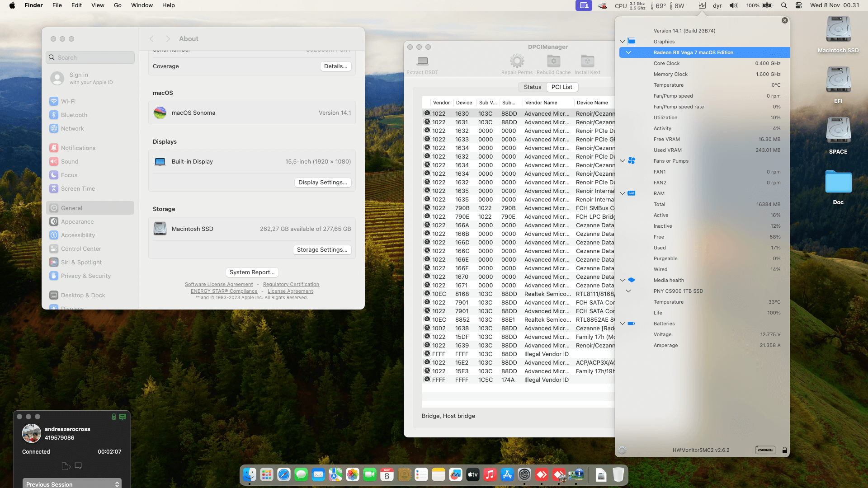Click the volume icon in menu bar
868x488 pixels.
(x=733, y=5)
